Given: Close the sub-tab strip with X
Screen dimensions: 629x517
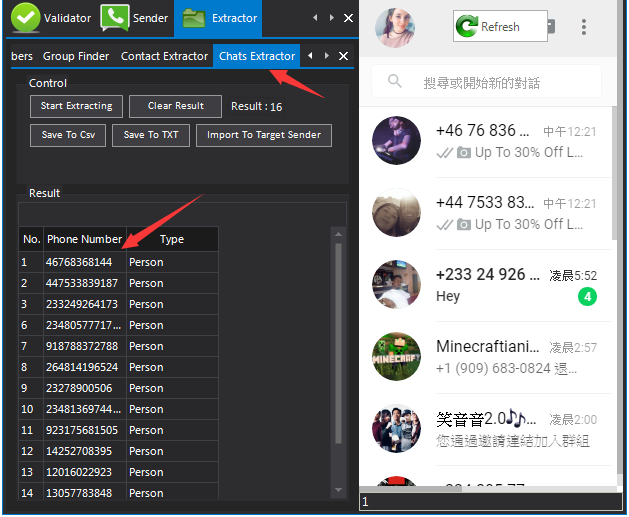Looking at the screenshot, I should (343, 56).
